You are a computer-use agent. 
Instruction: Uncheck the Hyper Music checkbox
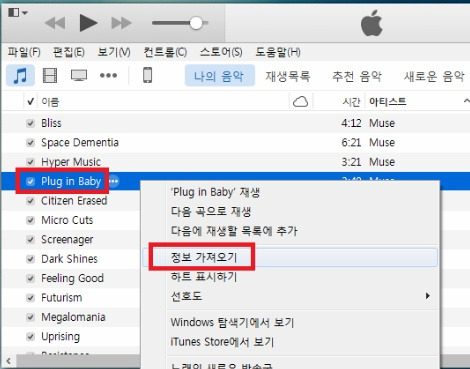(x=30, y=162)
